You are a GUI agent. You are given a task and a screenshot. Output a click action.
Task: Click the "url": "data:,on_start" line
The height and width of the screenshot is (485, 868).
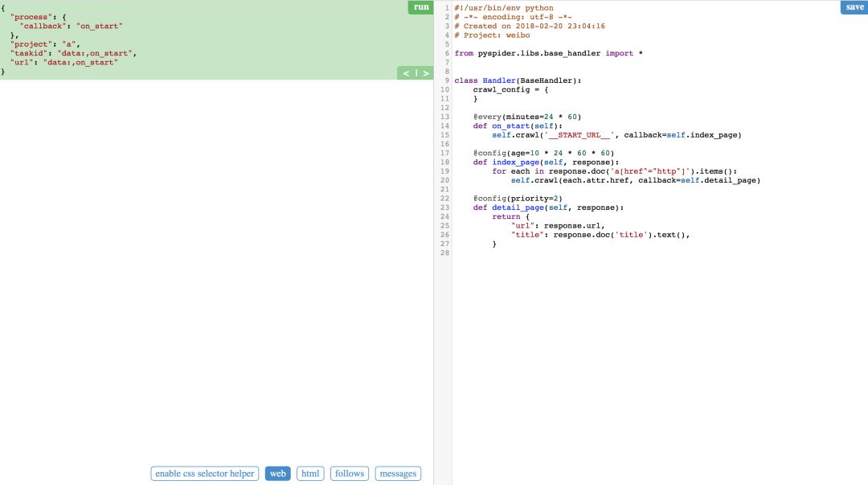pos(63,63)
